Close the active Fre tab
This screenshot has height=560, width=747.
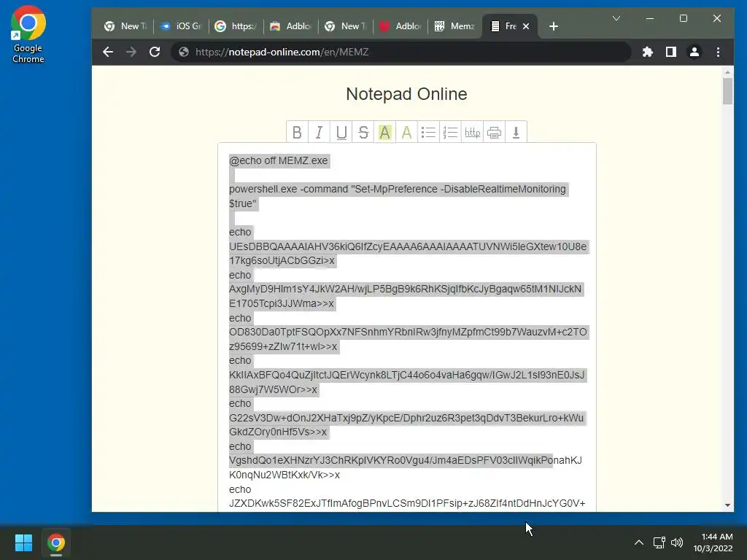(x=525, y=26)
